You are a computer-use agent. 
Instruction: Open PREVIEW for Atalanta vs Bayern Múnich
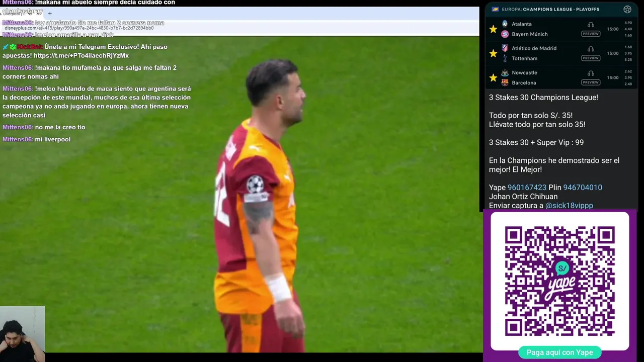click(591, 34)
